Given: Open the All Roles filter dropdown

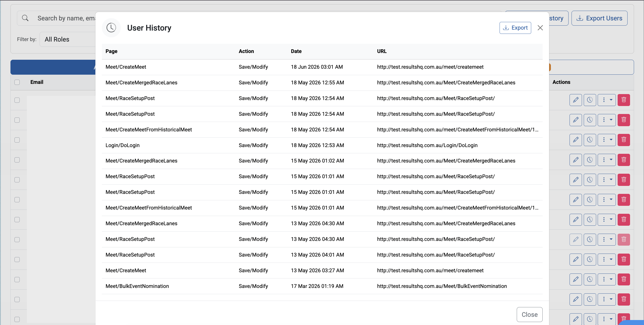Looking at the screenshot, I should [67, 39].
